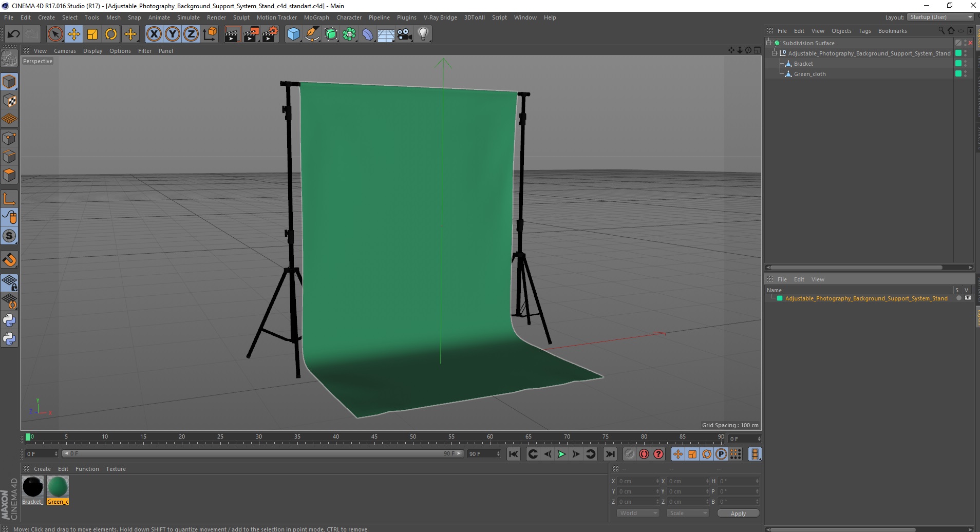Open the Layout dropdown Startup (User)
The image size is (980, 532).
click(x=940, y=17)
